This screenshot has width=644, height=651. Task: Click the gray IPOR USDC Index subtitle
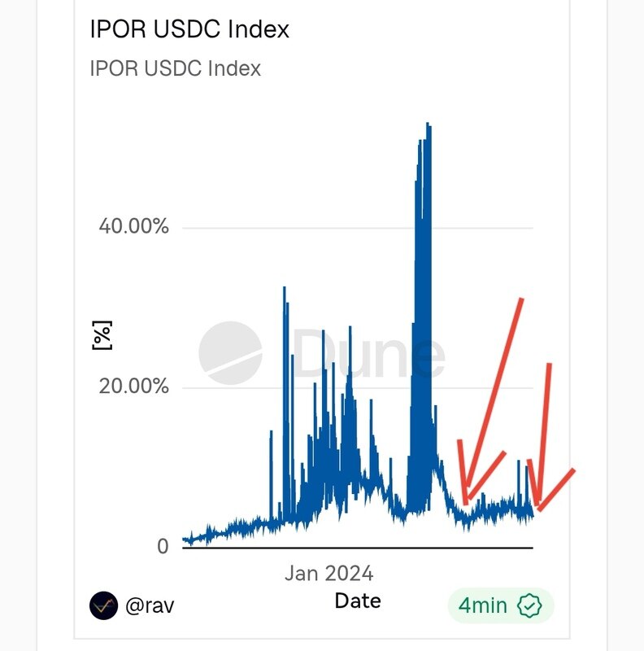[x=176, y=68]
